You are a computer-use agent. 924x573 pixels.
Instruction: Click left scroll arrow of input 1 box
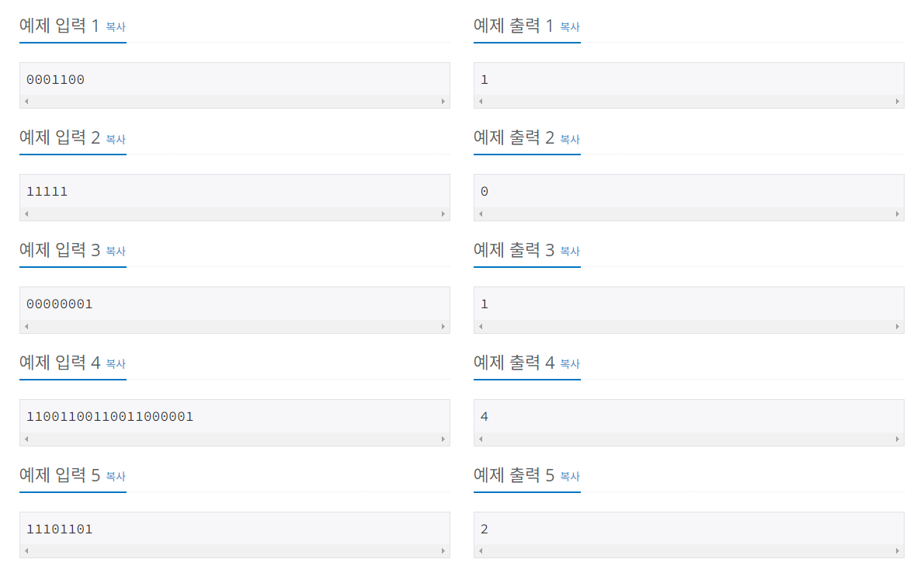pyautogui.click(x=26, y=102)
